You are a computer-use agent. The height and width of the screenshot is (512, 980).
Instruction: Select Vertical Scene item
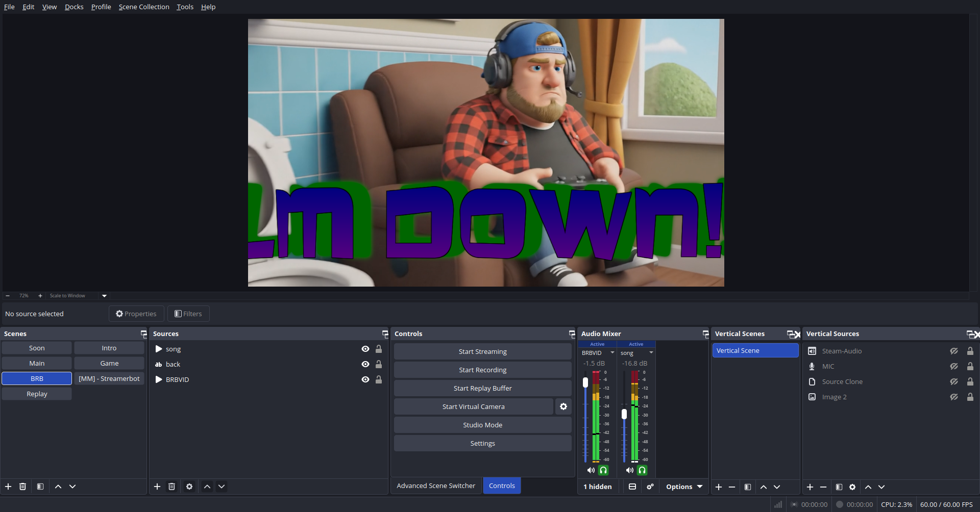coord(755,350)
